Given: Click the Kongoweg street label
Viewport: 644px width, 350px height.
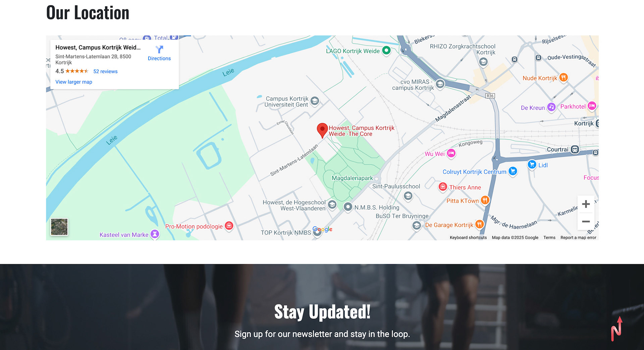Looking at the screenshot, I should click(x=471, y=143).
